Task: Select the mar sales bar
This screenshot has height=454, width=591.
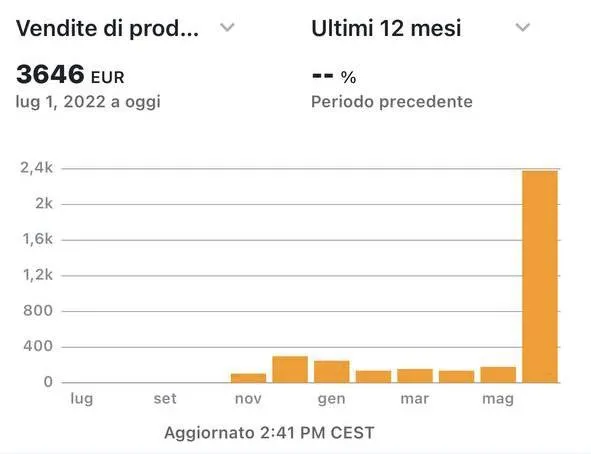Action: pyautogui.click(x=415, y=376)
